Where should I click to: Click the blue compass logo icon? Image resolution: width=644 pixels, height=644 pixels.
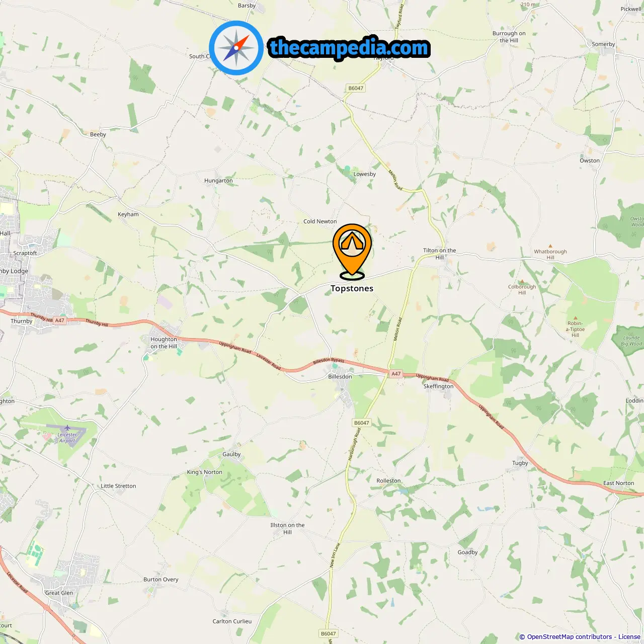click(x=236, y=48)
